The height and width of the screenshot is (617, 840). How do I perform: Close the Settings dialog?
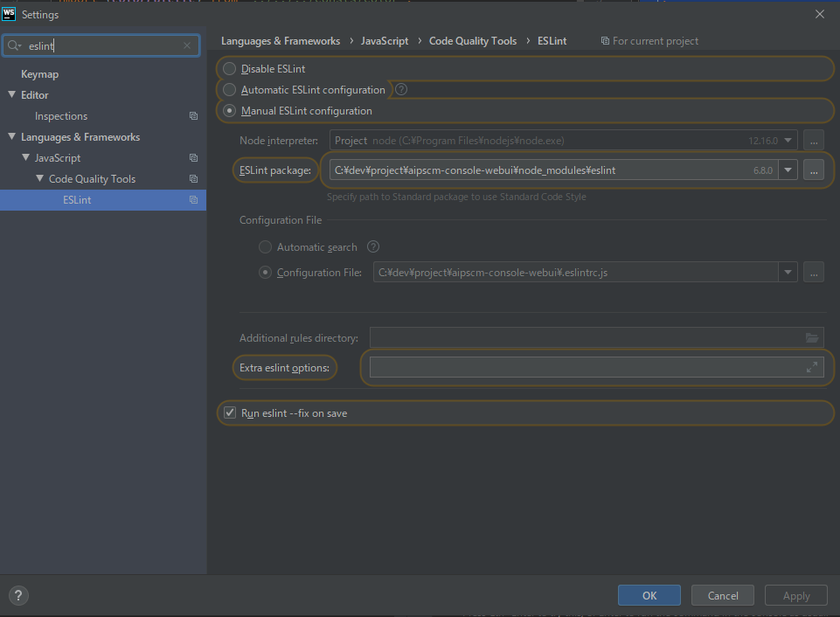click(x=819, y=14)
